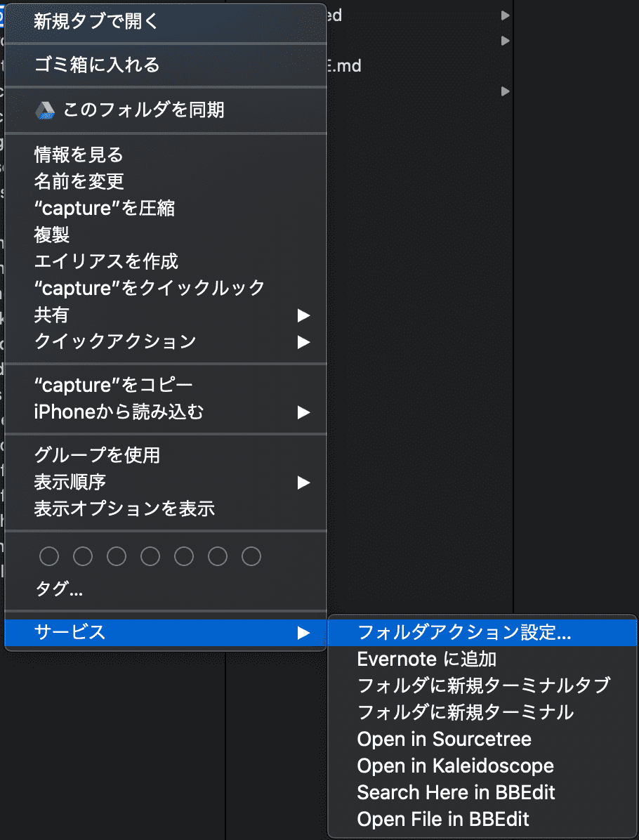Select フォルダアクション設定... in services submenu
Image resolution: width=639 pixels, height=840 pixels.
pos(464,632)
